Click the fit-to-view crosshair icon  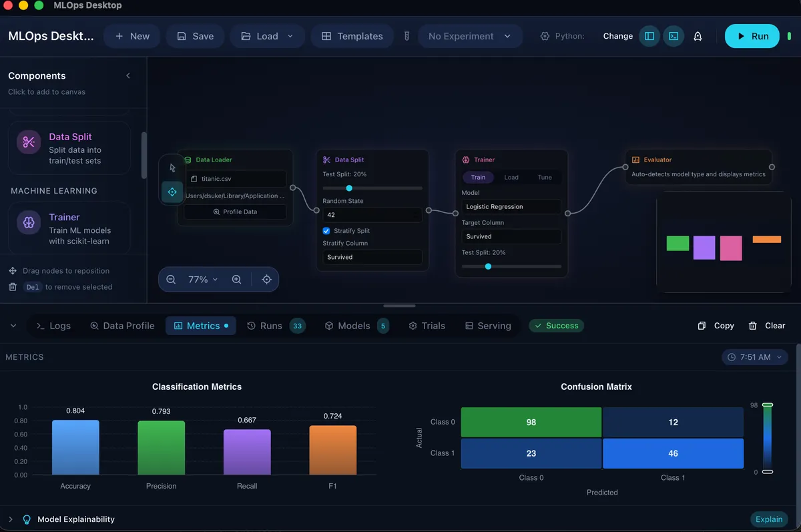(x=266, y=279)
